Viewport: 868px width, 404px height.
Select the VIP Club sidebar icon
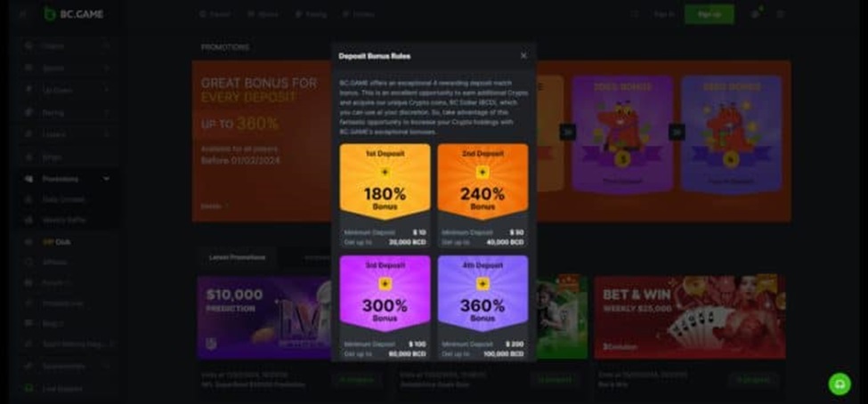(29, 242)
